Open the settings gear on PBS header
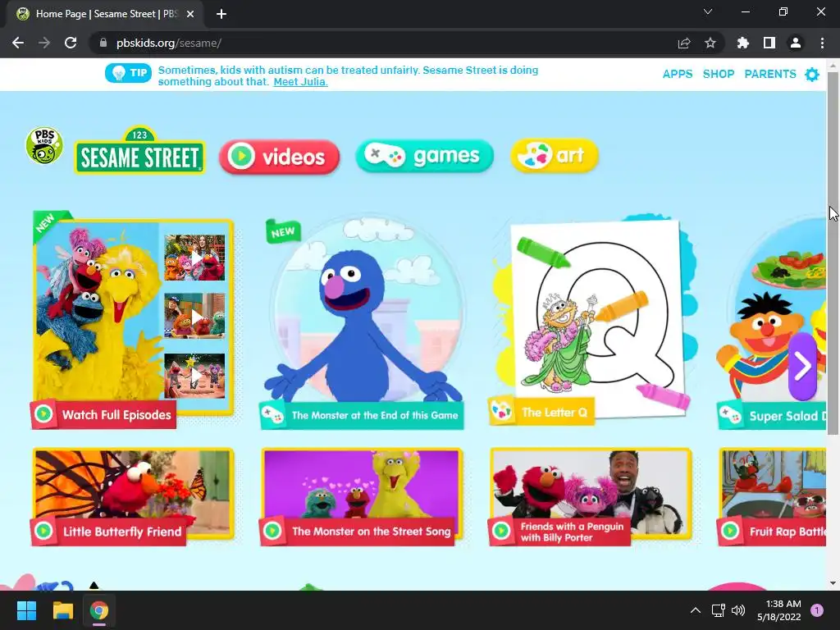This screenshot has width=840, height=630. coord(812,75)
